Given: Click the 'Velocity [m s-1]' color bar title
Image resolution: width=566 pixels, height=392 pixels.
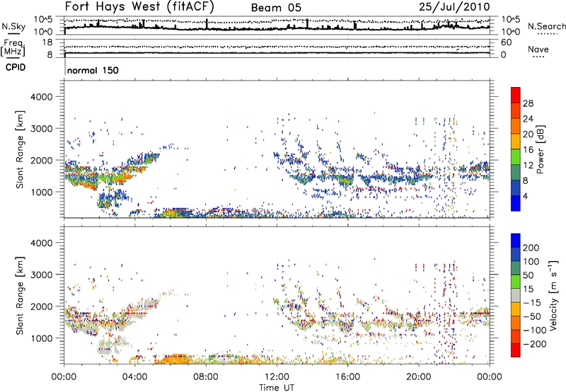Looking at the screenshot, I should pos(553,295).
